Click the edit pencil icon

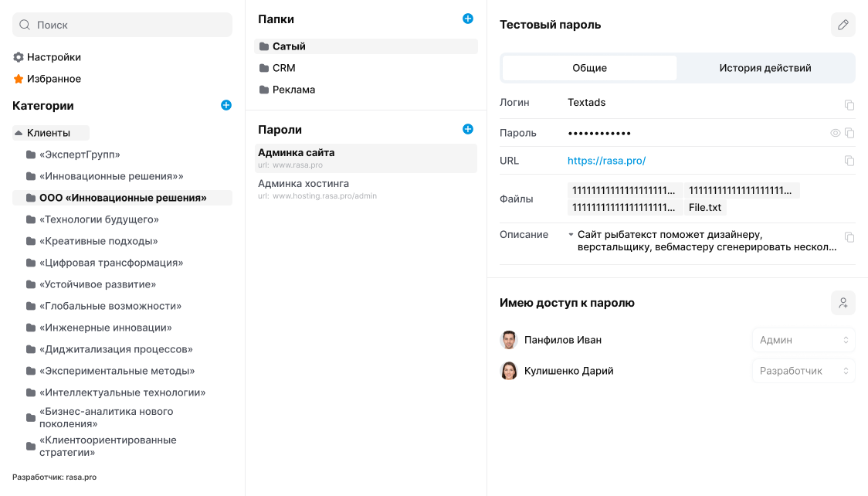tap(843, 25)
